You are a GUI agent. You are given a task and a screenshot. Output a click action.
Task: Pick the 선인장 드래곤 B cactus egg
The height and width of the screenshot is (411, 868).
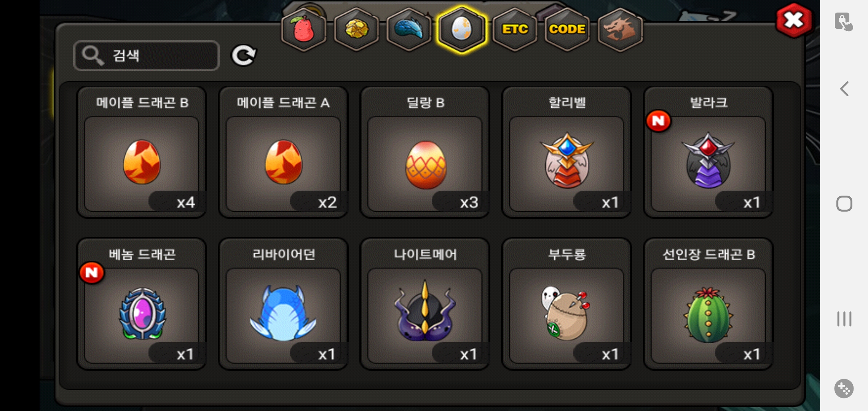(708, 304)
